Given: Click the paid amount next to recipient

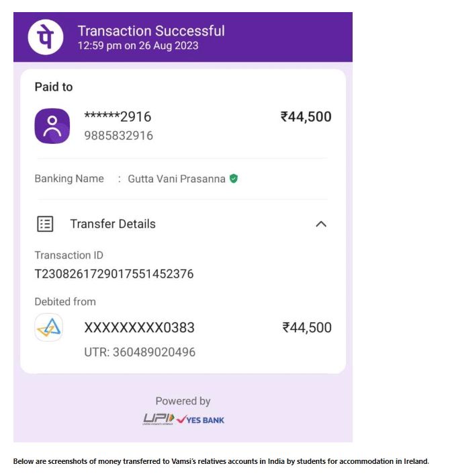Looking at the screenshot, I should [x=306, y=117].
